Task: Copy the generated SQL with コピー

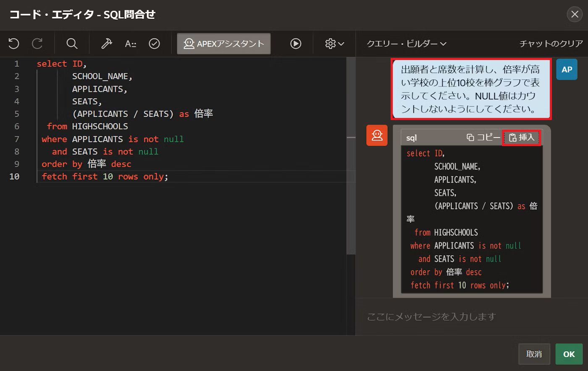Action: pyautogui.click(x=483, y=137)
